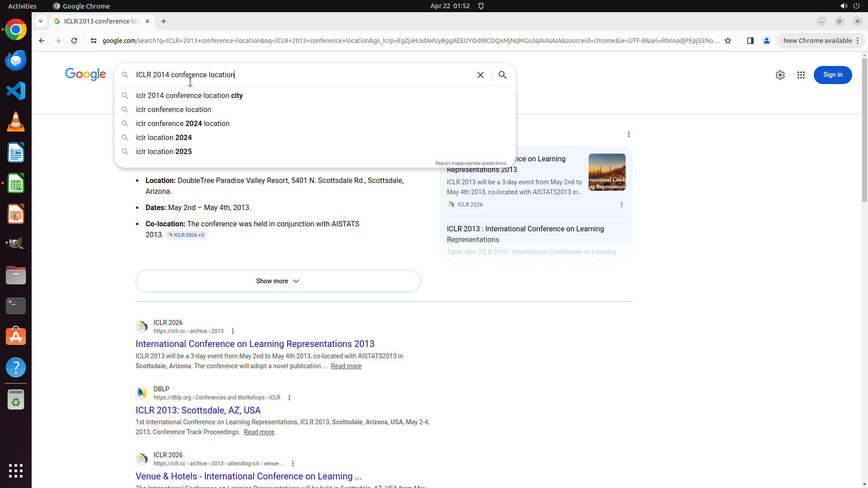Open more options for DBLP result
The image size is (868, 488).
(x=289, y=398)
